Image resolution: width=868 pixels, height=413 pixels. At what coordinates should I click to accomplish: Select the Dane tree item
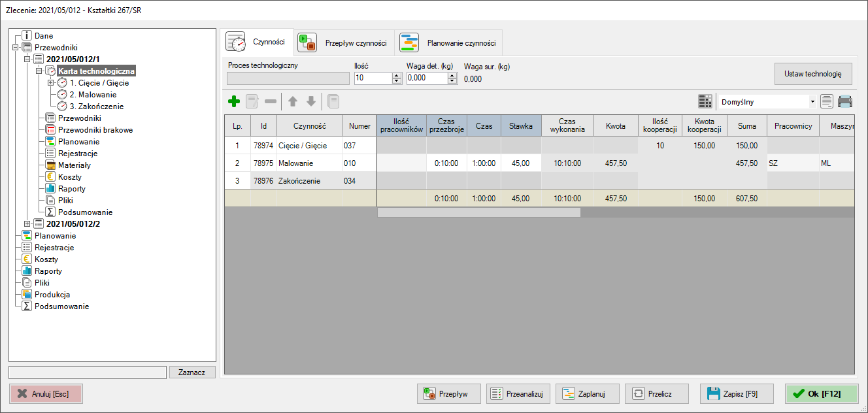click(44, 36)
